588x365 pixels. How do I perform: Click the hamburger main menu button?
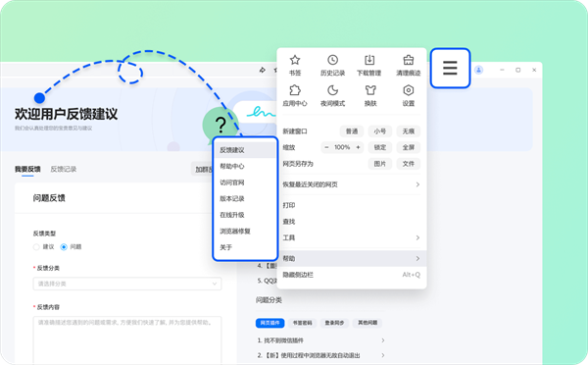[450, 68]
